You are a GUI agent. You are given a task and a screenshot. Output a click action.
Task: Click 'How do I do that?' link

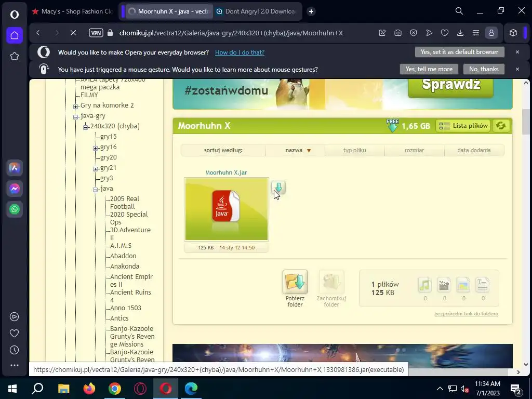pyautogui.click(x=240, y=52)
